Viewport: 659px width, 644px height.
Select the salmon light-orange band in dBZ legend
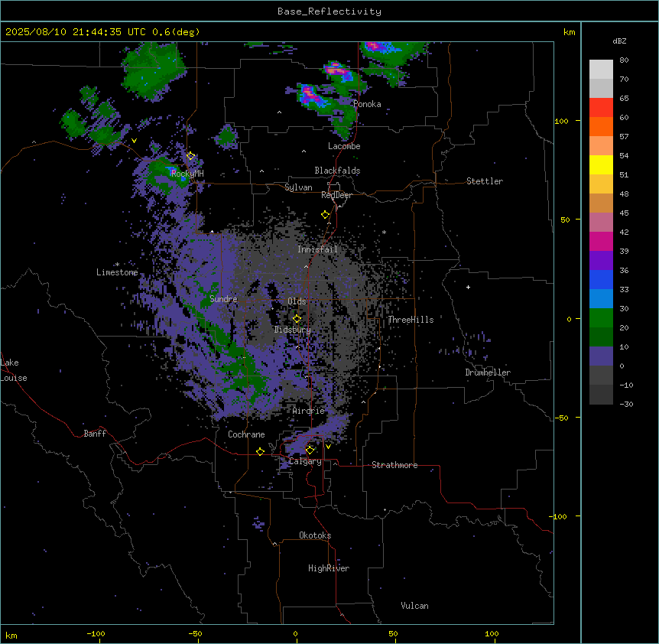601,146
